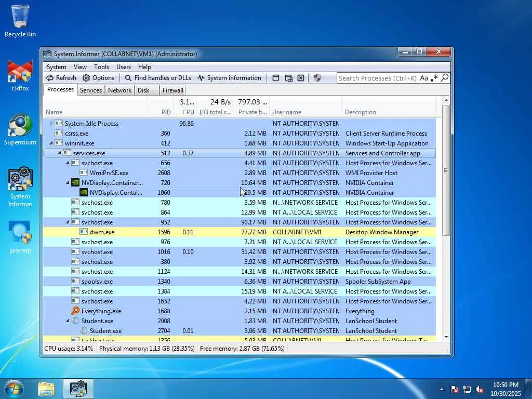The image size is (532, 399).
Task: Click the Search Processes input field
Action: coord(377,78)
